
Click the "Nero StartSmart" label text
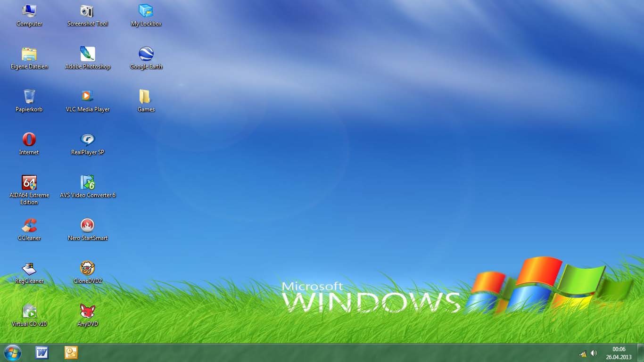88,238
